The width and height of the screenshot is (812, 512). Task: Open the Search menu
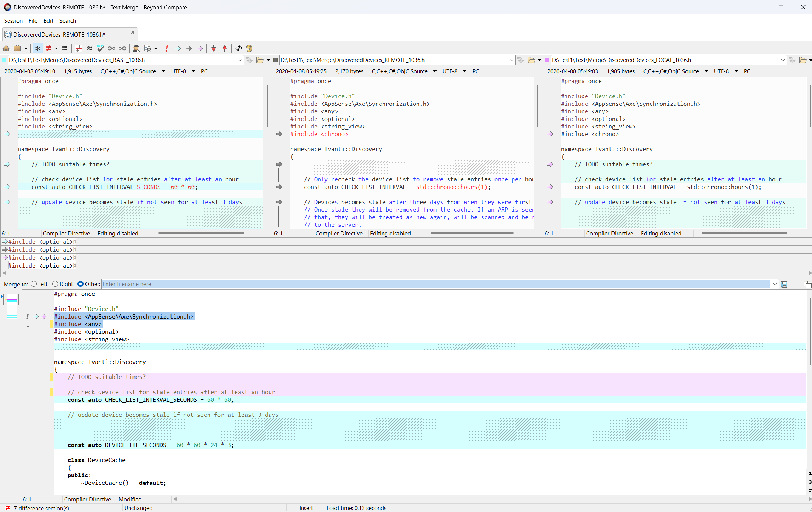point(68,21)
